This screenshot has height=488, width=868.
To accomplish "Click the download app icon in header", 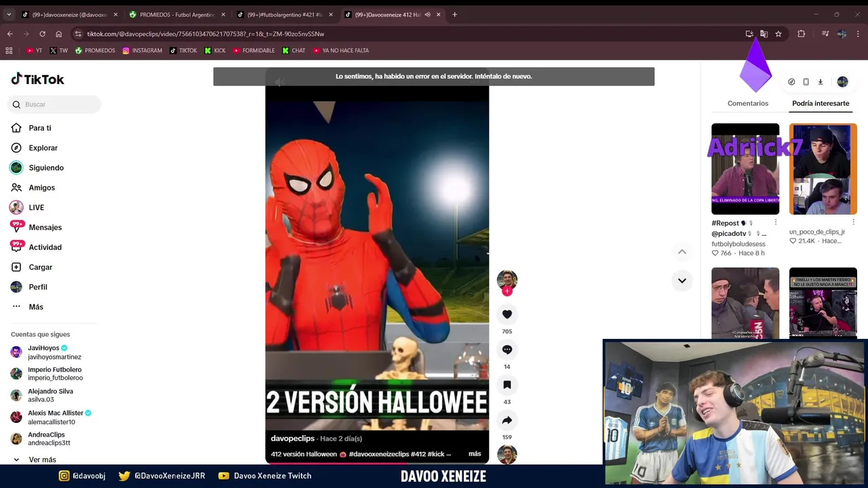I will [820, 82].
